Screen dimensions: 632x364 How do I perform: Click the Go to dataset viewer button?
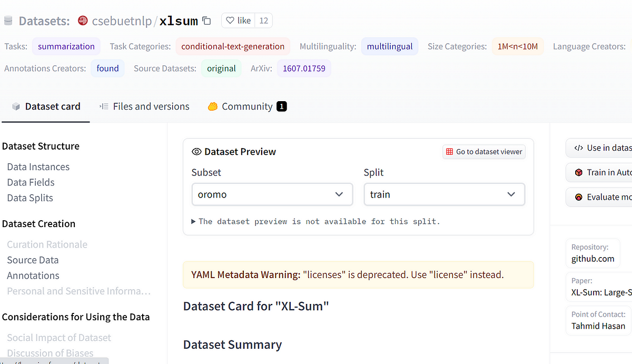click(483, 151)
